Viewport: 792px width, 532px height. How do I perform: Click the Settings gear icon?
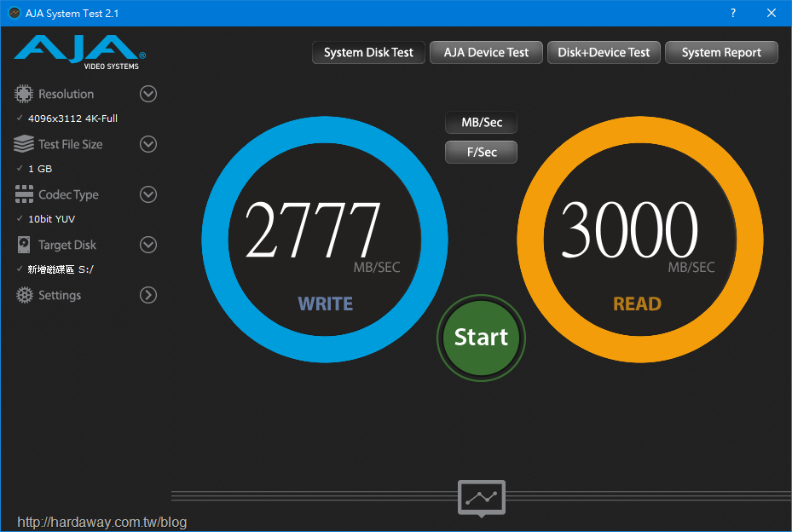24,295
